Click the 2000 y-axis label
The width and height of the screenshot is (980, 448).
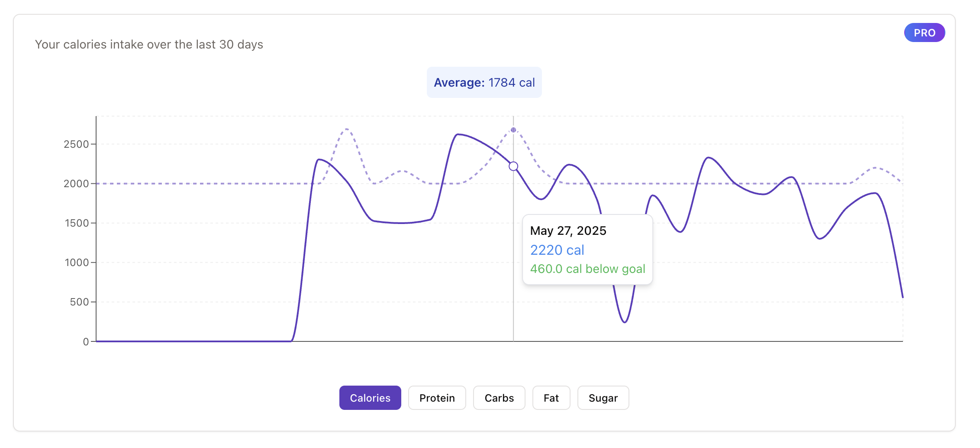point(76,184)
